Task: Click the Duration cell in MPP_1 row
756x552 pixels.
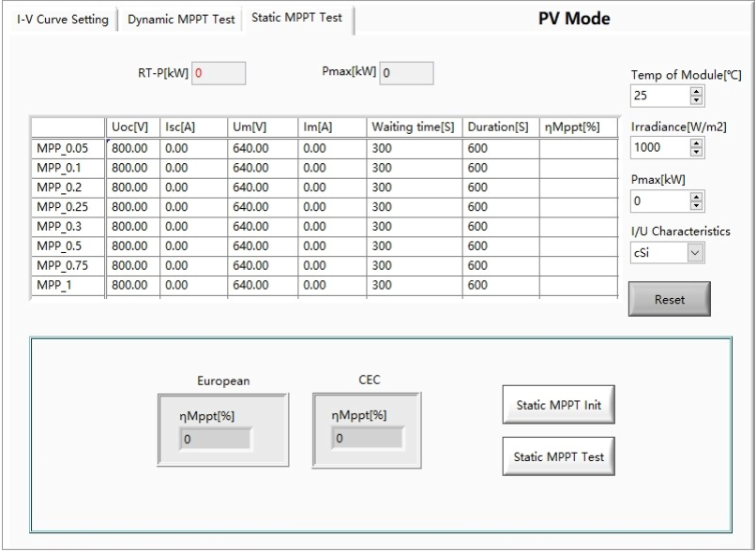Action: 500,285
